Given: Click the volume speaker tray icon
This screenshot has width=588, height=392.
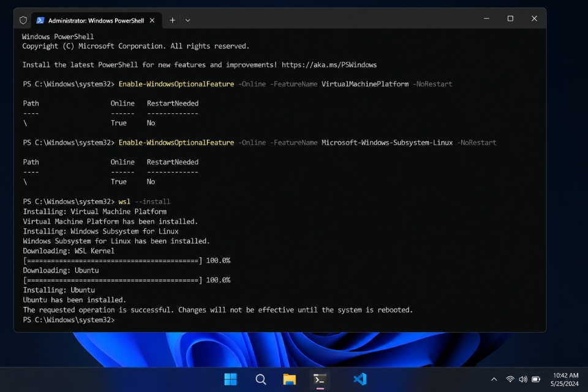Looking at the screenshot, I should 522,379.
